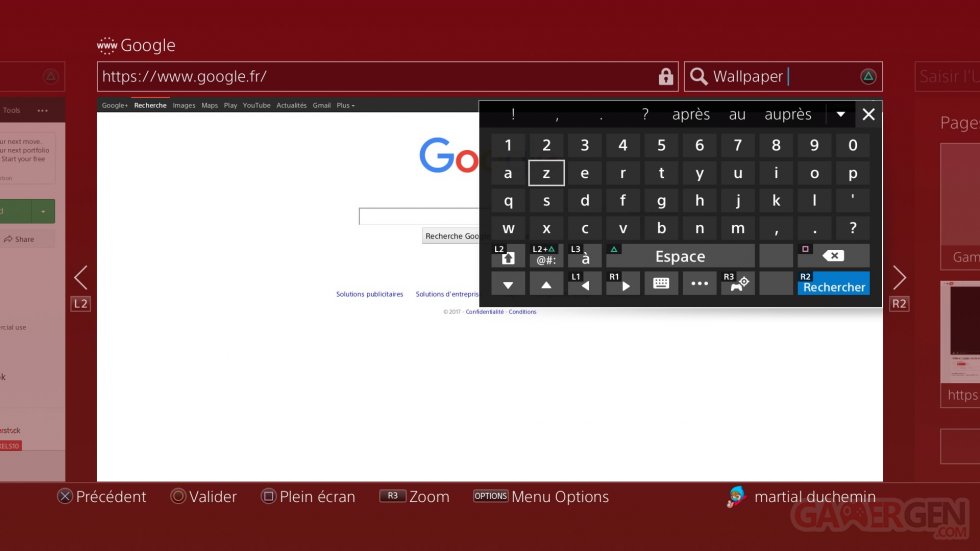Insert exclamation mark from suggestion row
980x551 pixels.
point(513,114)
